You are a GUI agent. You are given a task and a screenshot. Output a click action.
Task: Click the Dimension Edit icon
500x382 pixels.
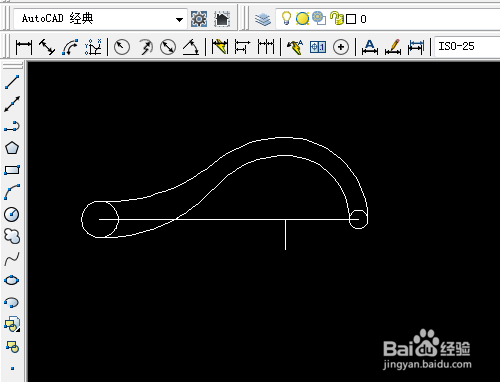pyautogui.click(x=370, y=47)
